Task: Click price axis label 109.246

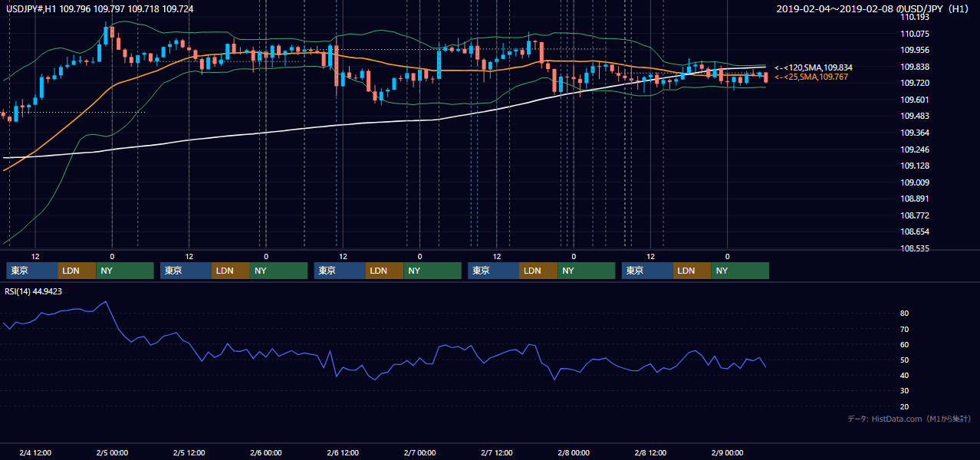Action: click(915, 149)
